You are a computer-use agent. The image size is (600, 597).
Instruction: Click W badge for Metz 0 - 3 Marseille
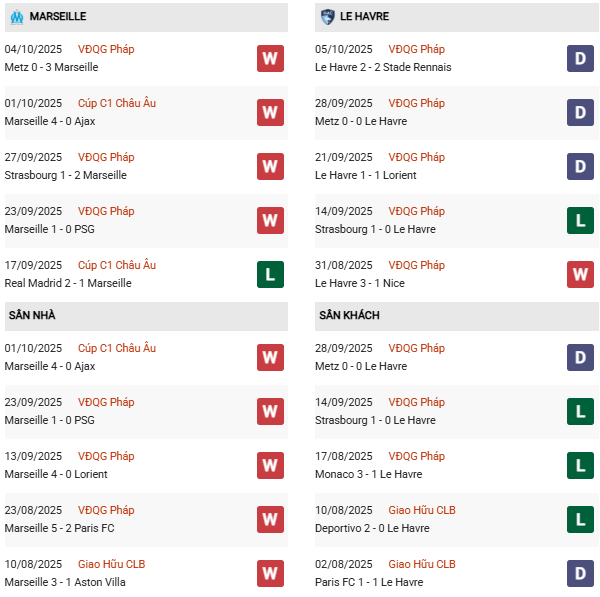[270, 58]
